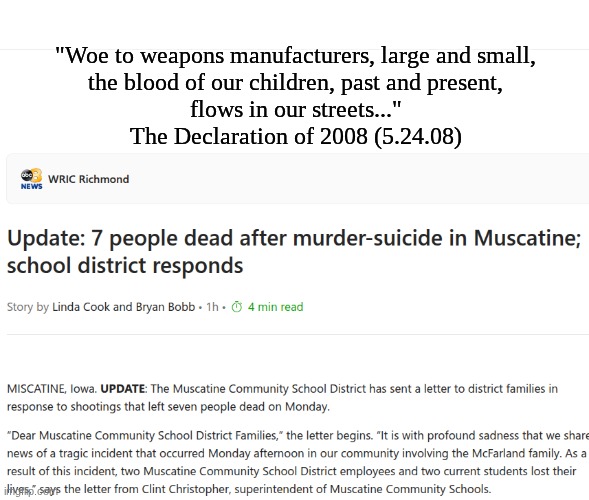Open author Linda Cook's name
The width and height of the screenshot is (589, 500).
pyautogui.click(x=81, y=307)
